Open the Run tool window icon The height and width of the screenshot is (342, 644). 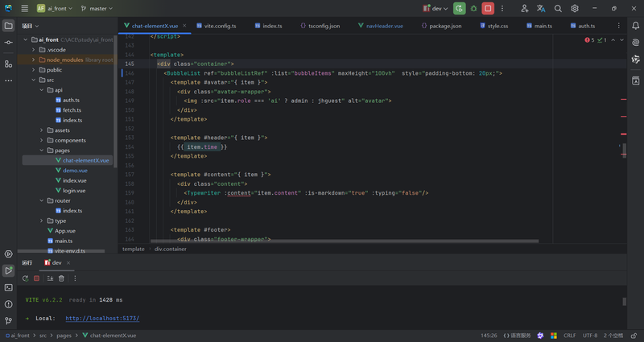coord(8,270)
